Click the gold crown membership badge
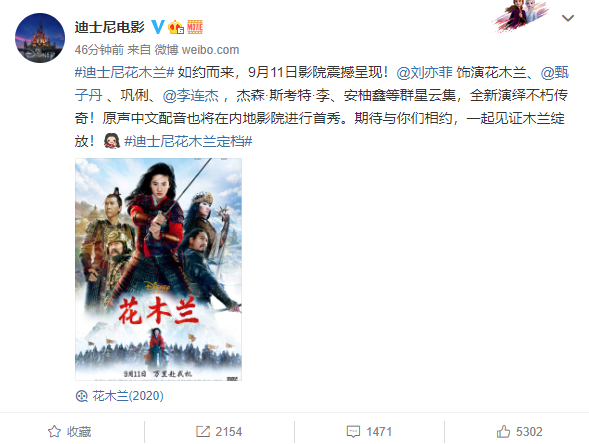Image resolution: width=589 pixels, height=444 pixels. (176, 27)
